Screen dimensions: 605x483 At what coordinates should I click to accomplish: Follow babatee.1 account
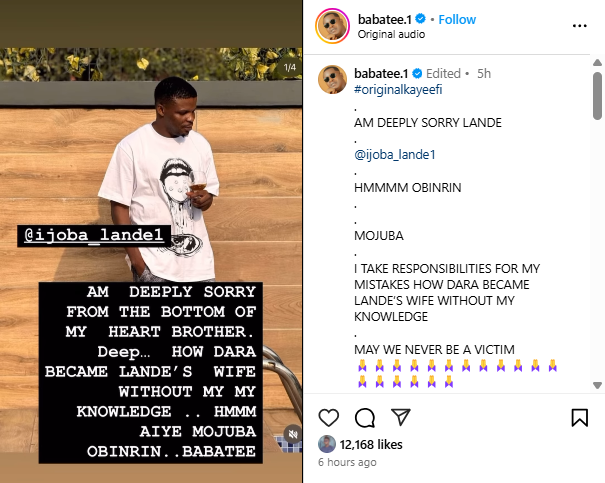[x=457, y=19]
